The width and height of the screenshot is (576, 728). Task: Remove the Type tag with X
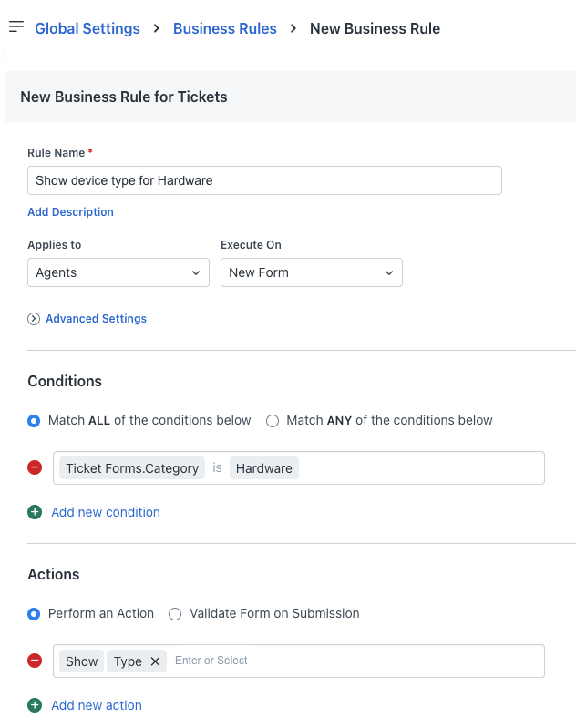tap(155, 661)
